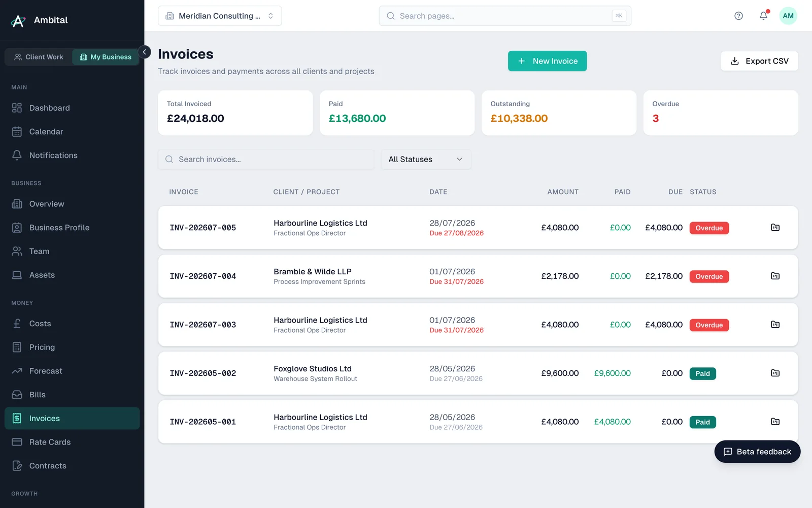Switch to Client Work tab

pos(39,57)
